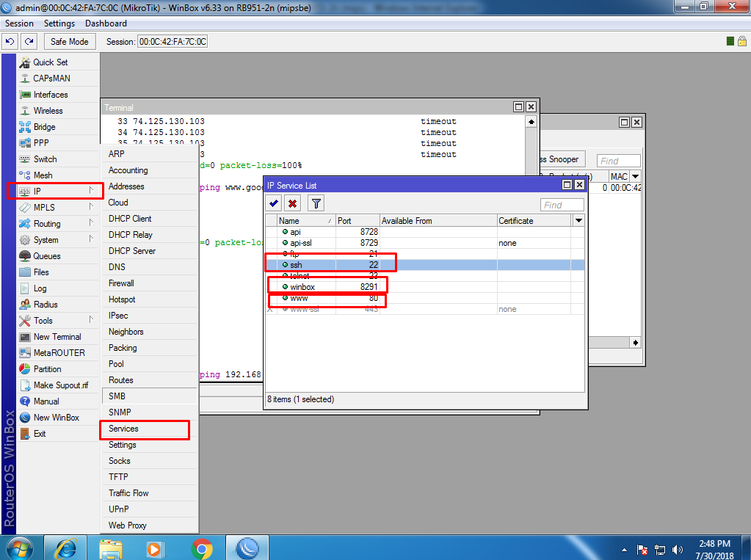The image size is (751, 560).
Task: Select the ssh service row
Action: (425, 265)
